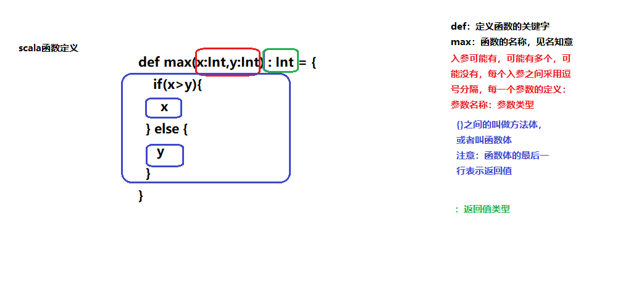Click the red text '参数名称：参数类型'
This screenshot has height=284, width=644.
(492, 105)
